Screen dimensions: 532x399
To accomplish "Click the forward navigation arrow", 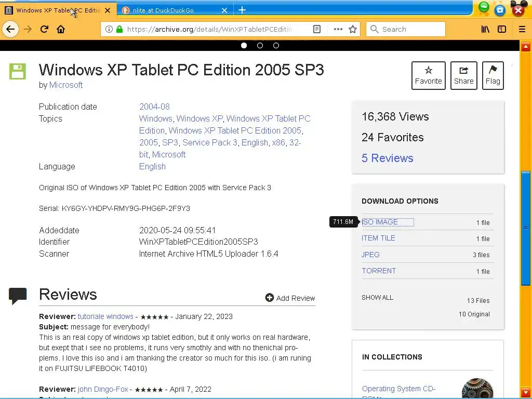I will coord(28,29).
